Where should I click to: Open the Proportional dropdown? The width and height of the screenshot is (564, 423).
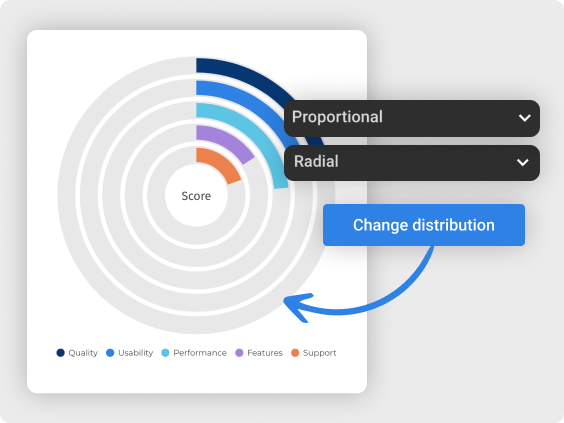click(x=411, y=118)
